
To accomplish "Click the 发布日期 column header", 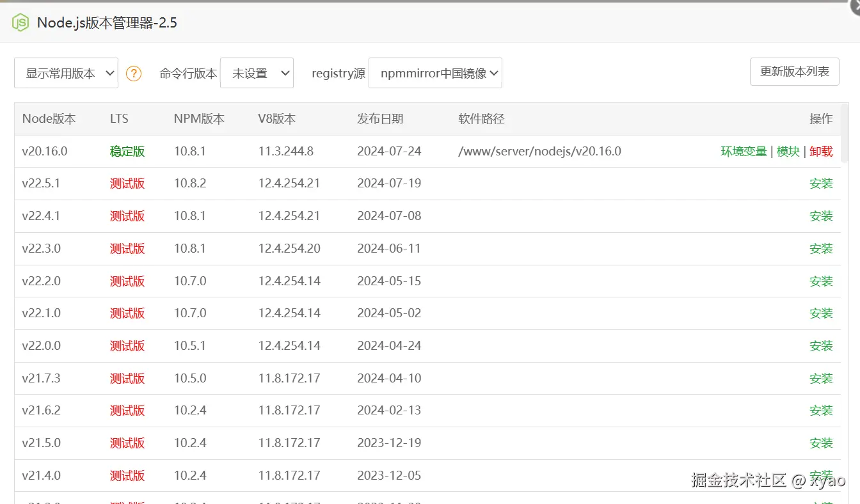I will coord(380,119).
